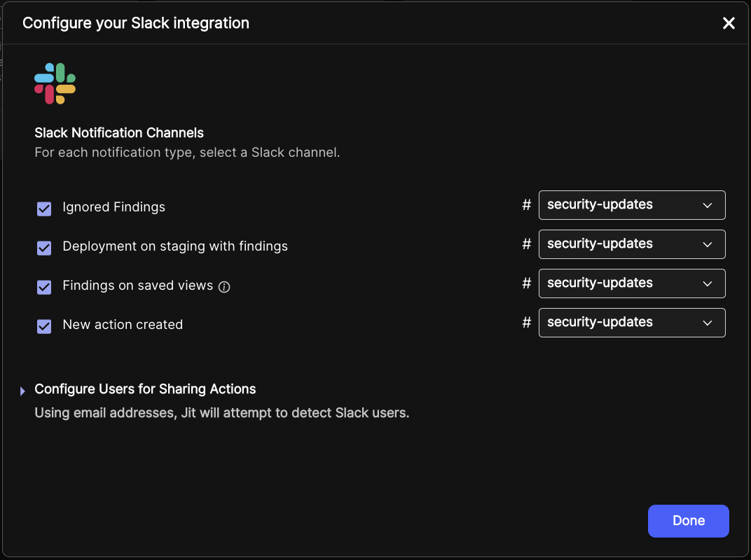Click the hash symbol beside New action created channel

point(526,322)
